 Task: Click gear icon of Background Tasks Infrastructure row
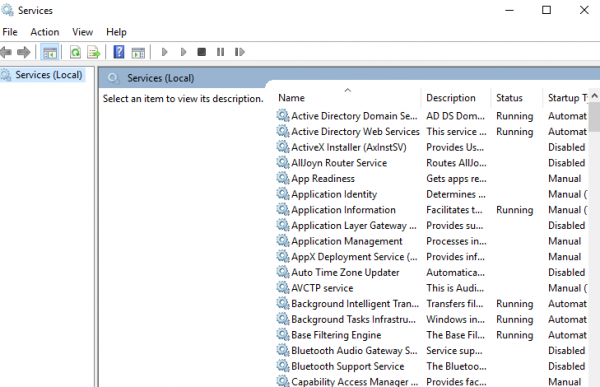coord(283,319)
